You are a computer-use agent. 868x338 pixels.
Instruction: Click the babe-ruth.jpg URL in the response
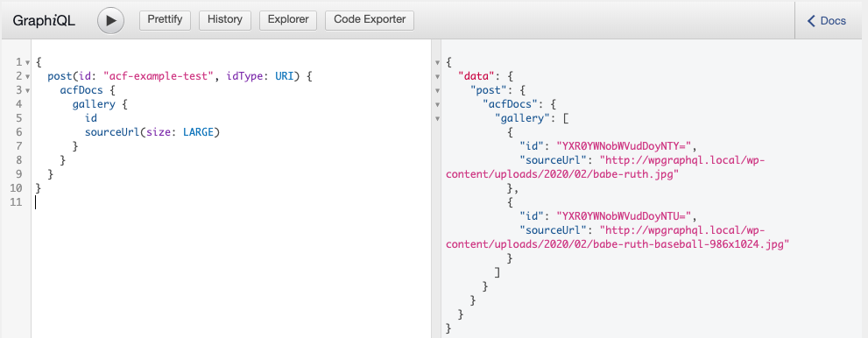(605, 166)
